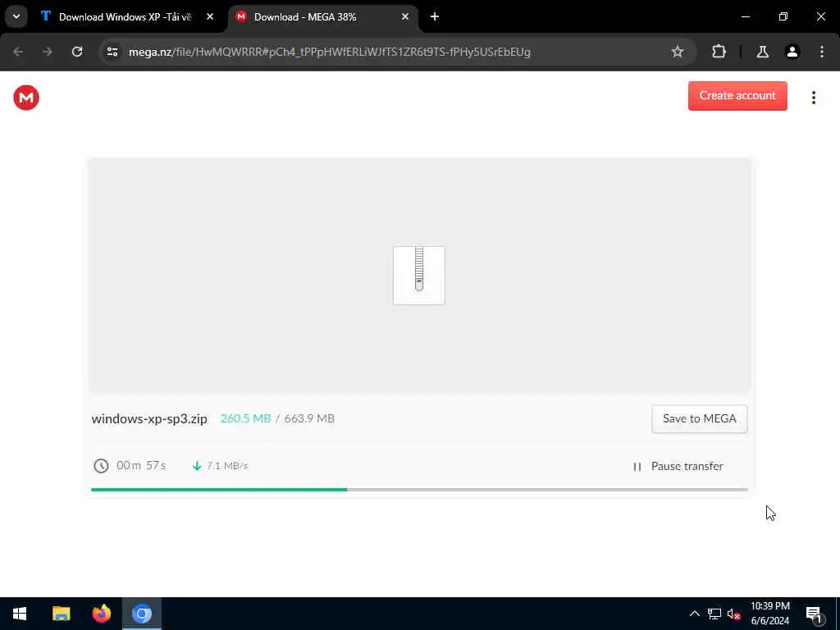Go back to previous page

tap(18, 52)
